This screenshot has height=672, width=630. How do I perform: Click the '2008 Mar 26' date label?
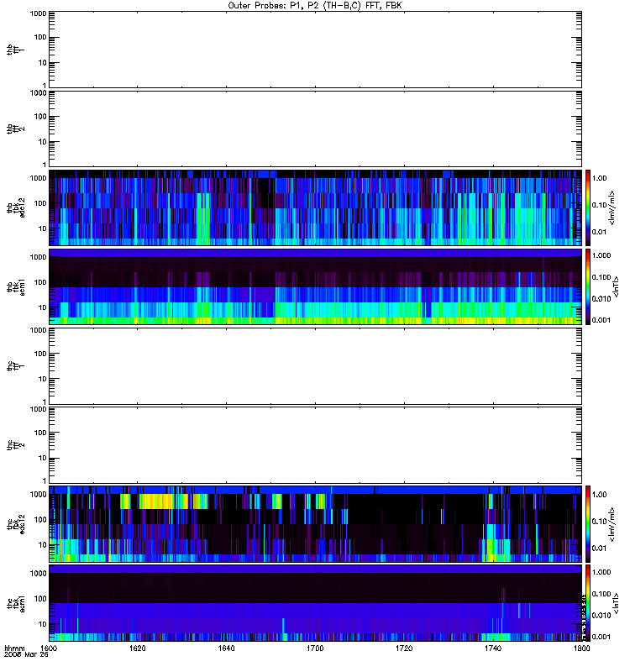pos(26,654)
